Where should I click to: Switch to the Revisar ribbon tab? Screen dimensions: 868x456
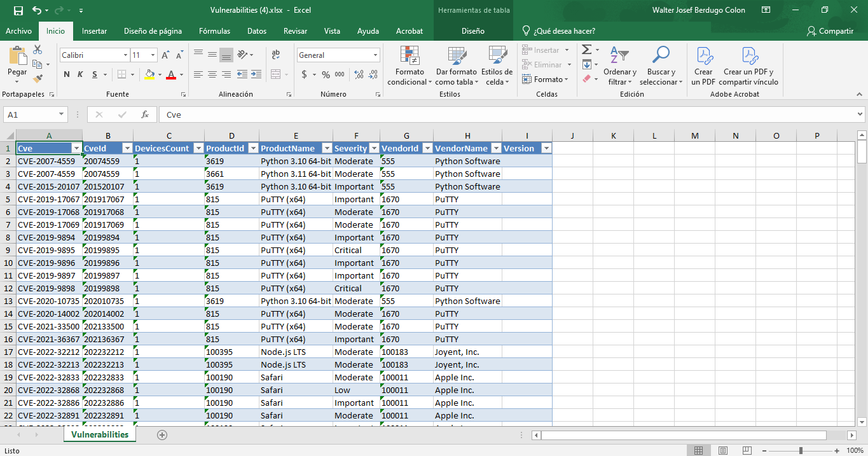tap(296, 31)
